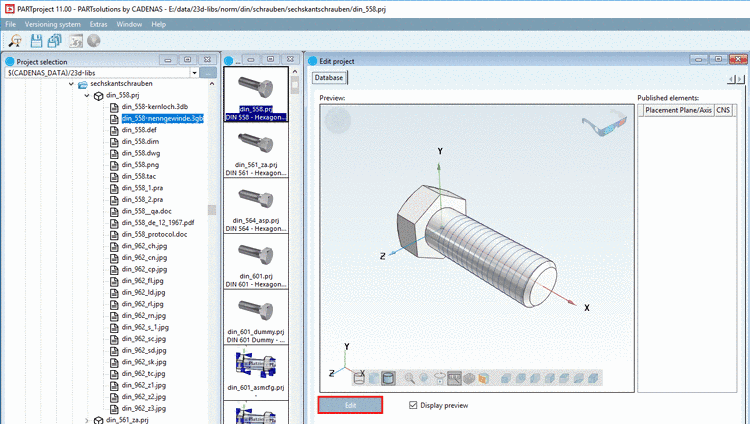Click the grey globe toolbar icon
This screenshot has width=750, height=424.
[94, 41]
